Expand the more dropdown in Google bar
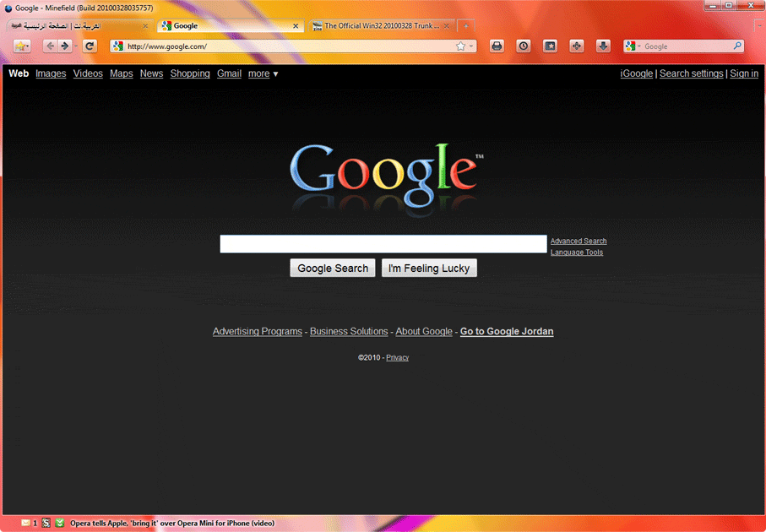This screenshot has width=766, height=532. [x=263, y=73]
